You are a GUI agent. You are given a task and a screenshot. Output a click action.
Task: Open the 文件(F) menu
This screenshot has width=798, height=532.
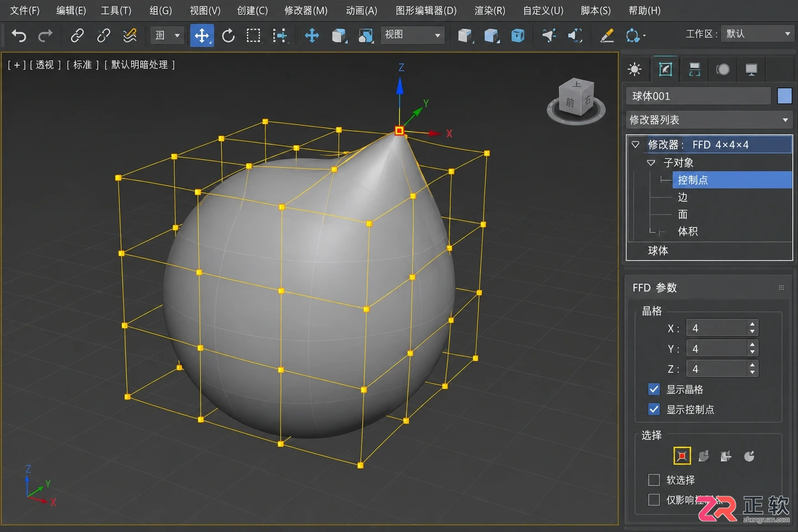(25, 11)
